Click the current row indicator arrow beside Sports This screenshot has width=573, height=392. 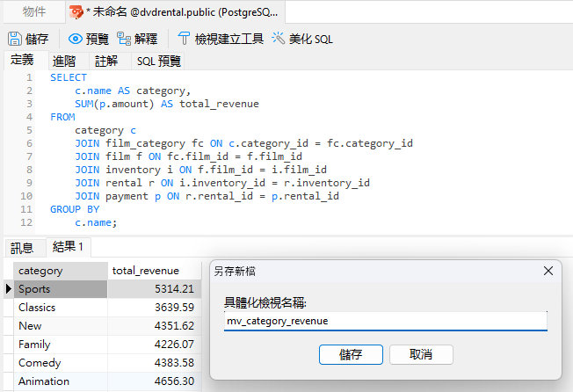[9, 289]
